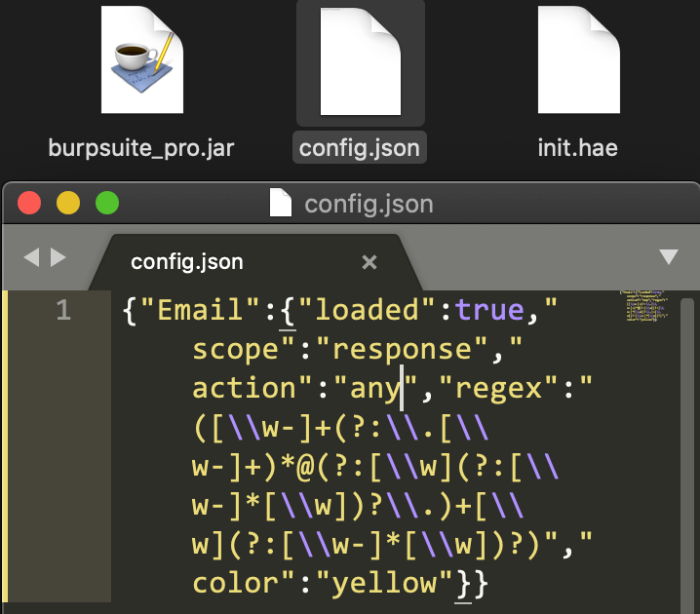The width and height of the screenshot is (700, 614).
Task: Place cursor on the true value
Action: point(490,311)
